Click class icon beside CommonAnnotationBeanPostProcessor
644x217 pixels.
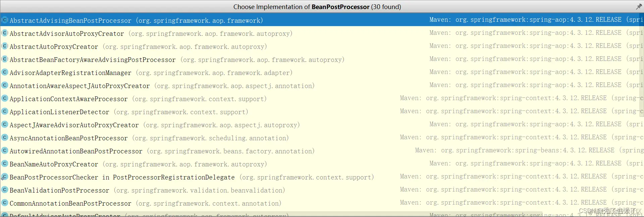(x=5, y=203)
